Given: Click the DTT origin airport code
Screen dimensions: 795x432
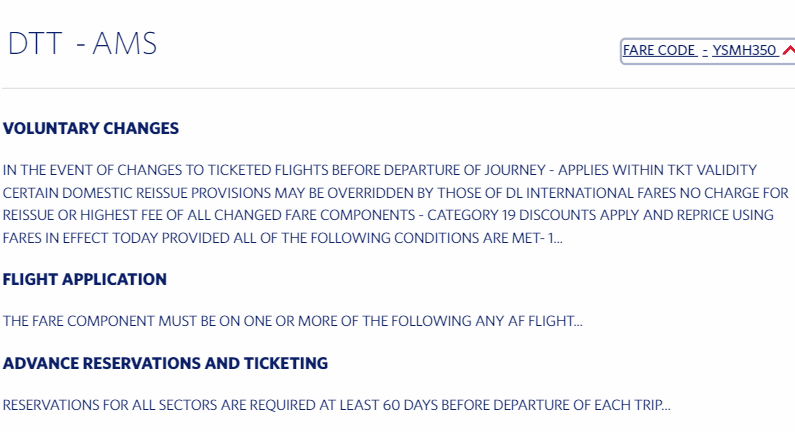Looking at the screenshot, I should coord(35,44).
